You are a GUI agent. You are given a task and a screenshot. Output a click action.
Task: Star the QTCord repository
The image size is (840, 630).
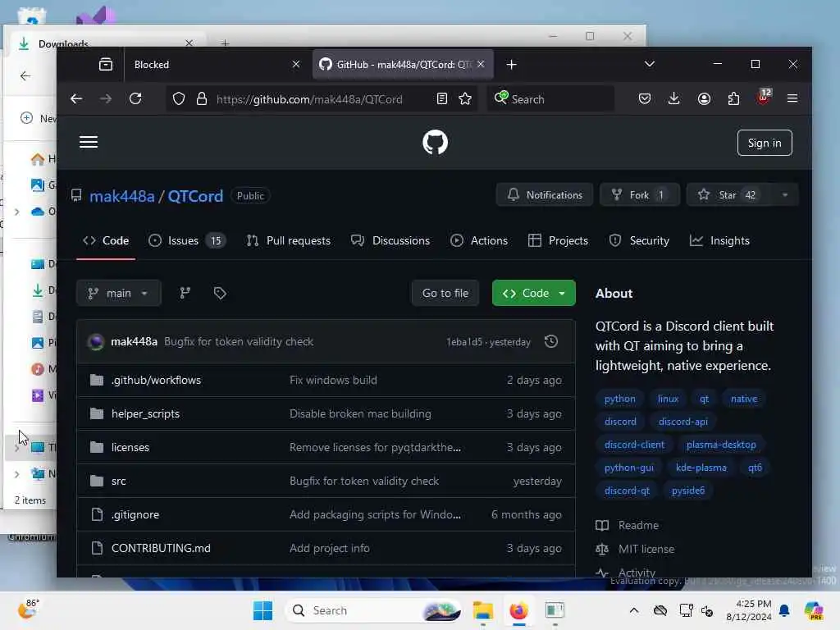[728, 195]
